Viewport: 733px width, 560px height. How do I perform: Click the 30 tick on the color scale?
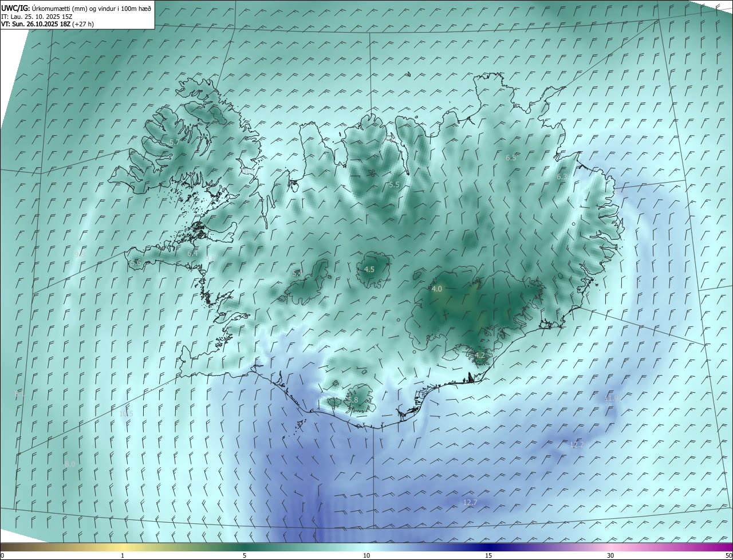610,555
